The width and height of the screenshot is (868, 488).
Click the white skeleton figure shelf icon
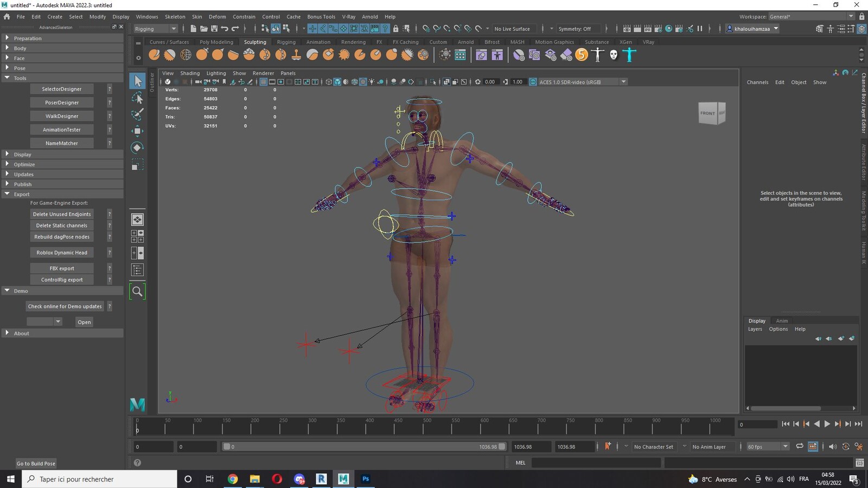coord(597,55)
